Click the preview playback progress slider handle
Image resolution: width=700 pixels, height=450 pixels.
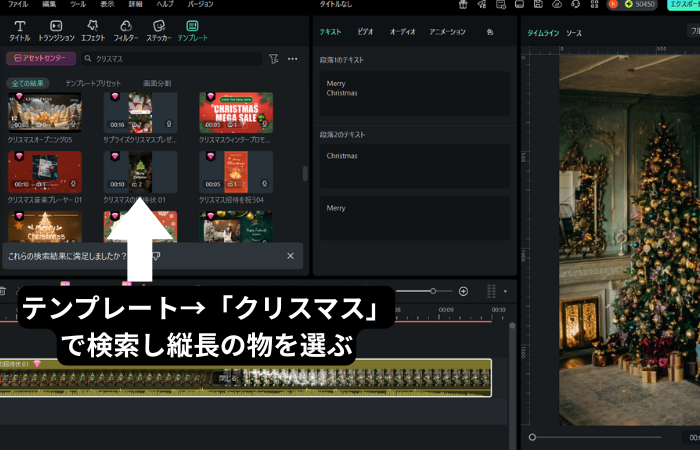tap(532, 437)
